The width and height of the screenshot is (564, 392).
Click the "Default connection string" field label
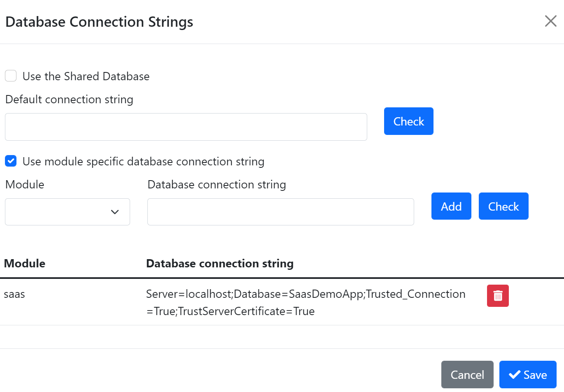click(69, 100)
